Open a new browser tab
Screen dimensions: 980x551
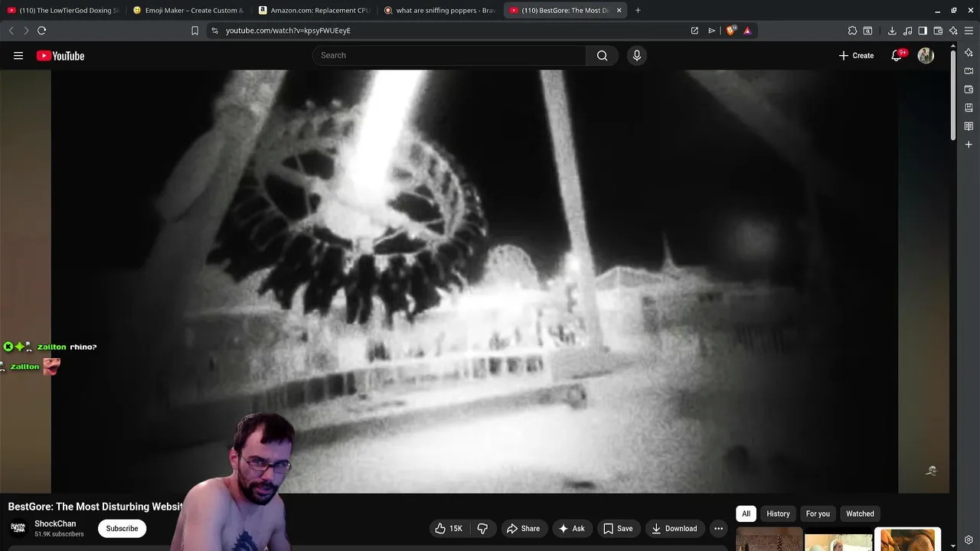tap(638, 11)
